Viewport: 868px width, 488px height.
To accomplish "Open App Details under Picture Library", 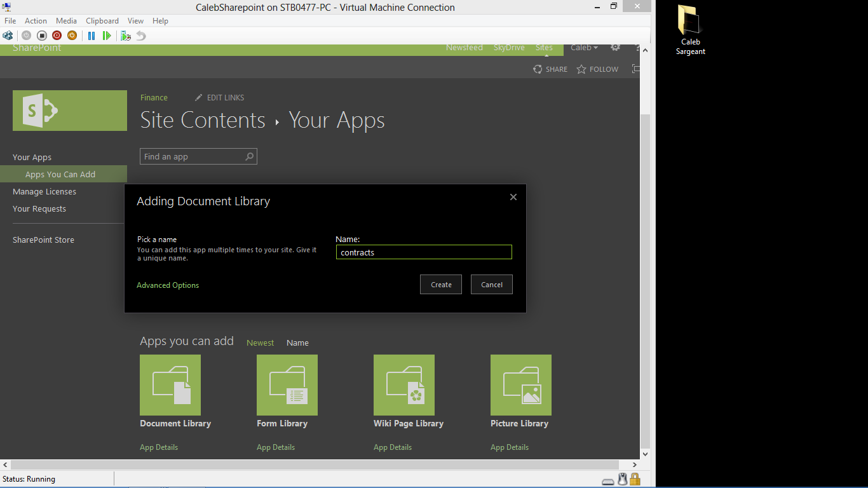I will coord(510,447).
